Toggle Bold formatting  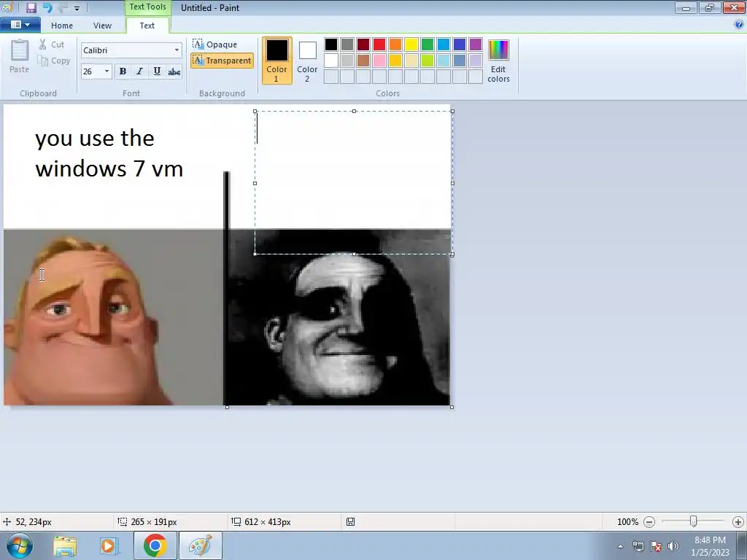pos(123,71)
